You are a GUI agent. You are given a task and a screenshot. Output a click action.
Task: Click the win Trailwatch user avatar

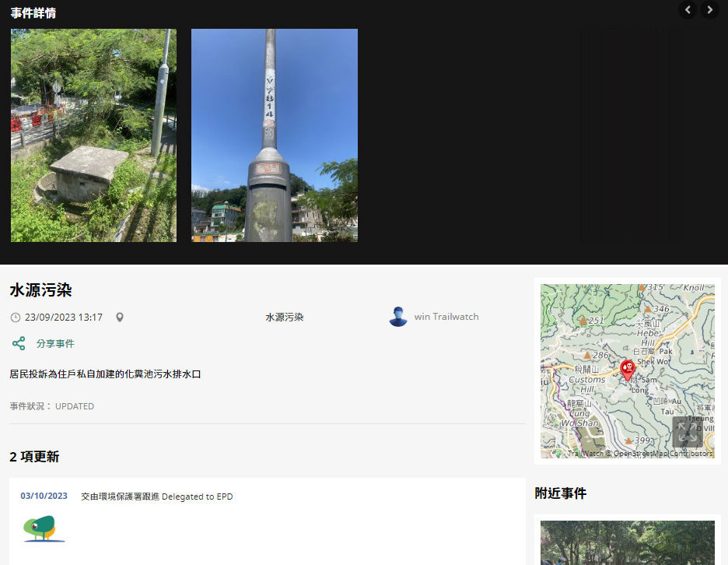coord(398,317)
